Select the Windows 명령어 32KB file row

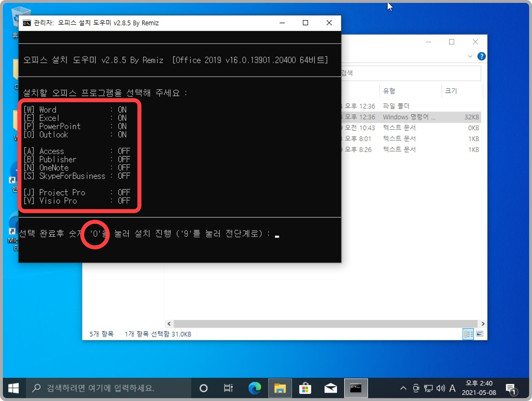pos(411,117)
